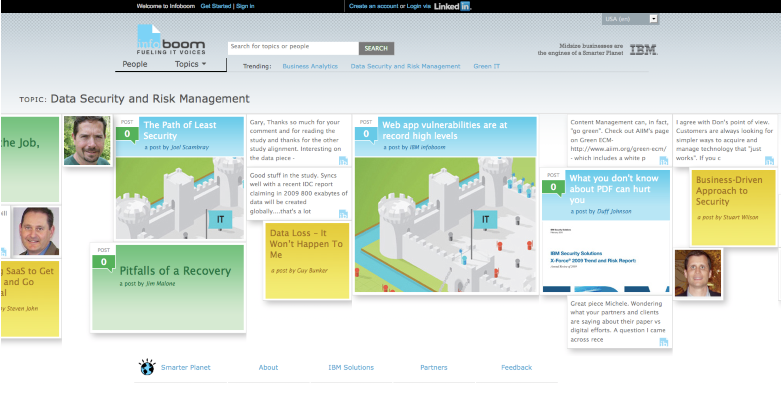Image resolution: width=782 pixels, height=416 pixels.
Task: Click the Search button
Action: tap(376, 48)
